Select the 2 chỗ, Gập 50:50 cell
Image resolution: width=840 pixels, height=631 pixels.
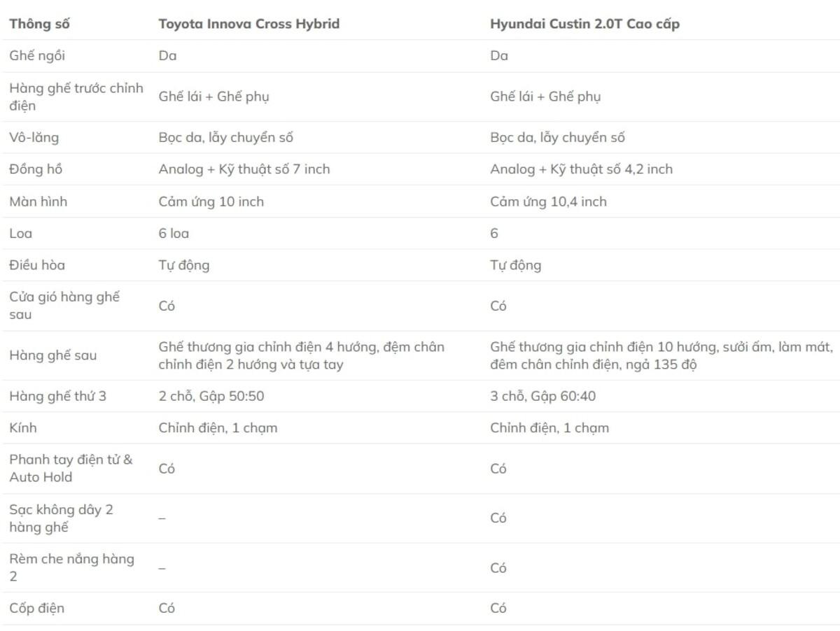[x=211, y=397]
